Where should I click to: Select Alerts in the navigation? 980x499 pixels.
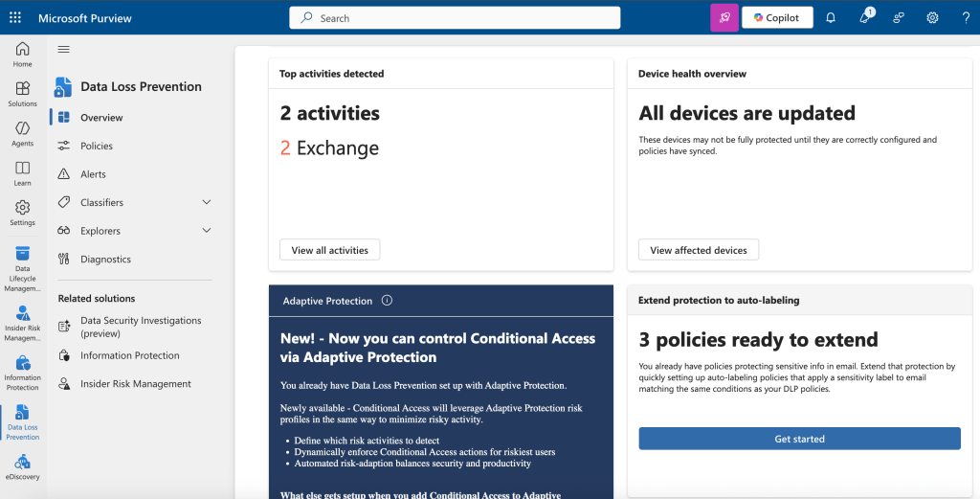point(93,174)
